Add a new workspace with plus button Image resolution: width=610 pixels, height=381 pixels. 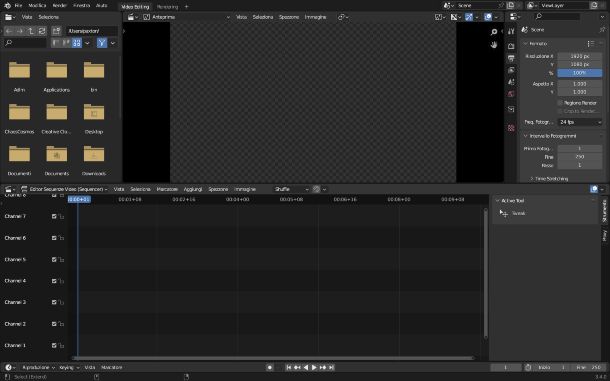coord(186,7)
